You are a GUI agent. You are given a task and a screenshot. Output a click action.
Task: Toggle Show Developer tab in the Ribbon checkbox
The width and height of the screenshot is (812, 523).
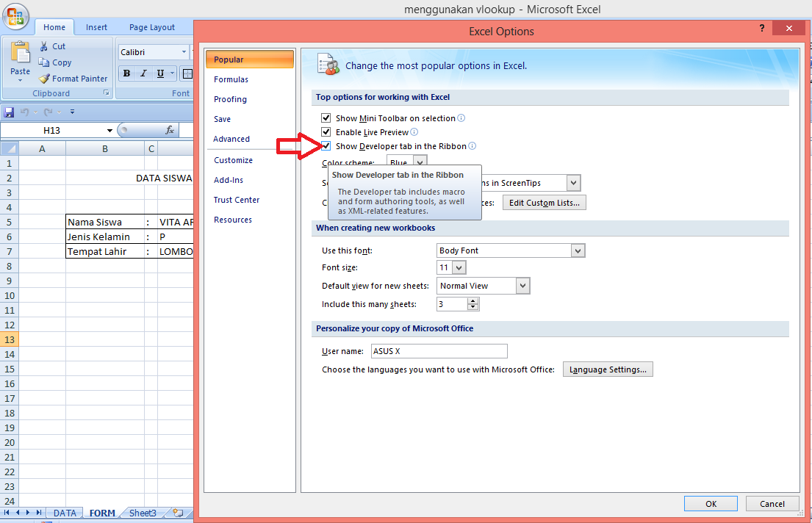click(326, 146)
